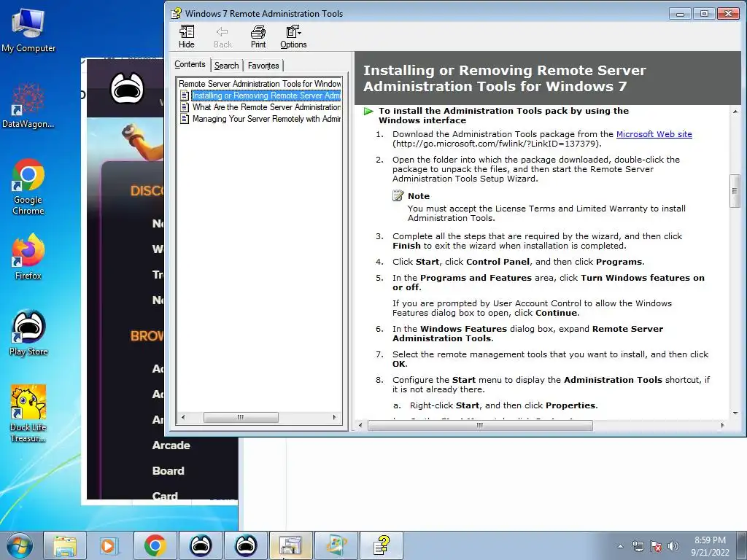The height and width of the screenshot is (560, 747).
Task: Switch to the Contents tab
Action: tap(190, 64)
